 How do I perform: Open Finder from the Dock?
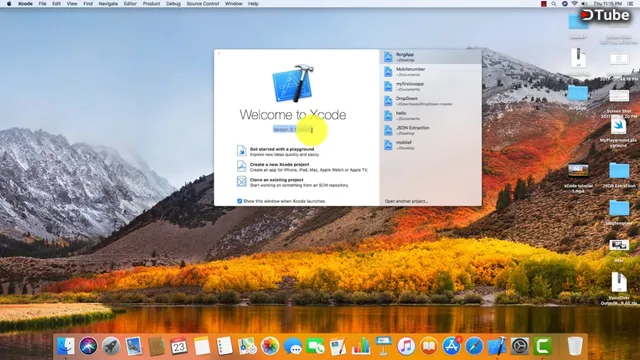(x=65, y=346)
